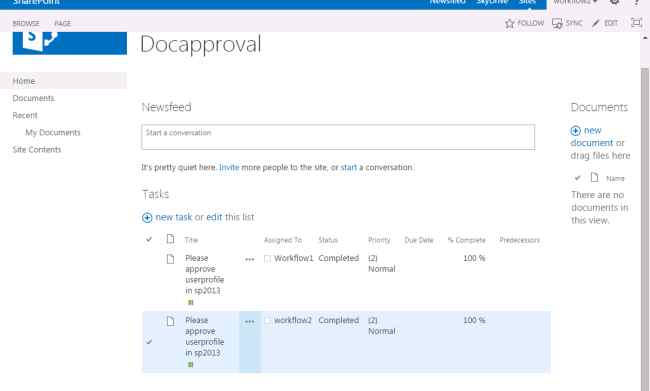Screen dimensions: 650x391
Task: Click the SharePoint site logo image
Action: 70,43
